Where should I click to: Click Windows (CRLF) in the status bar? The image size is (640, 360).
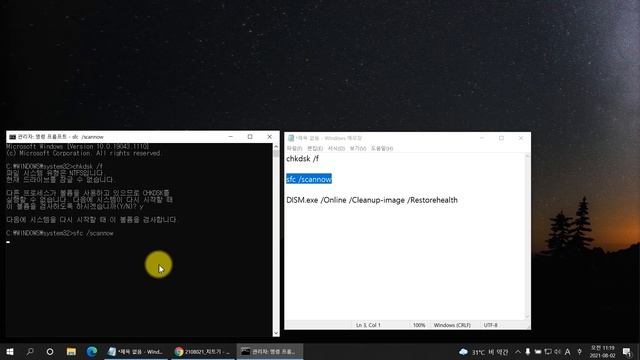[452, 325]
